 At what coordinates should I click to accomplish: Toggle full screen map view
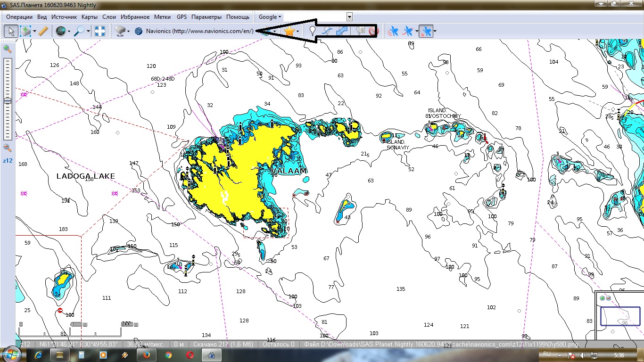point(99,31)
